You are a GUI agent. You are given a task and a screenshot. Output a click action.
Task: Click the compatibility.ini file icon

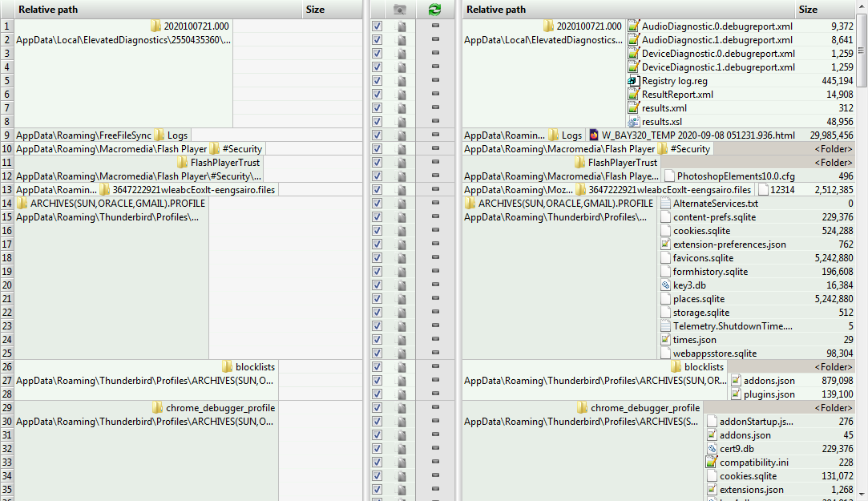712,463
